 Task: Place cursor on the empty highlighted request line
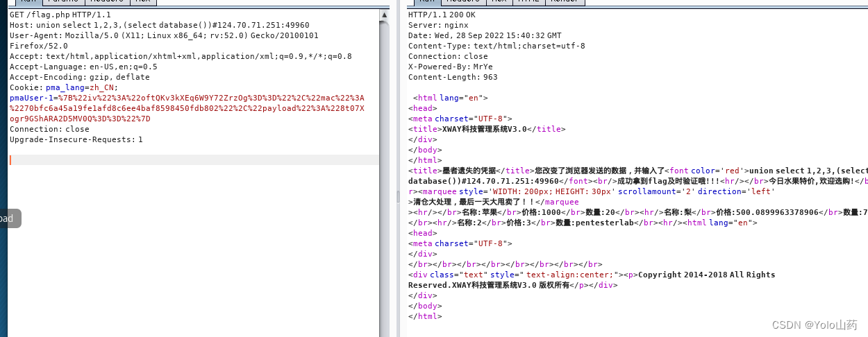point(194,160)
